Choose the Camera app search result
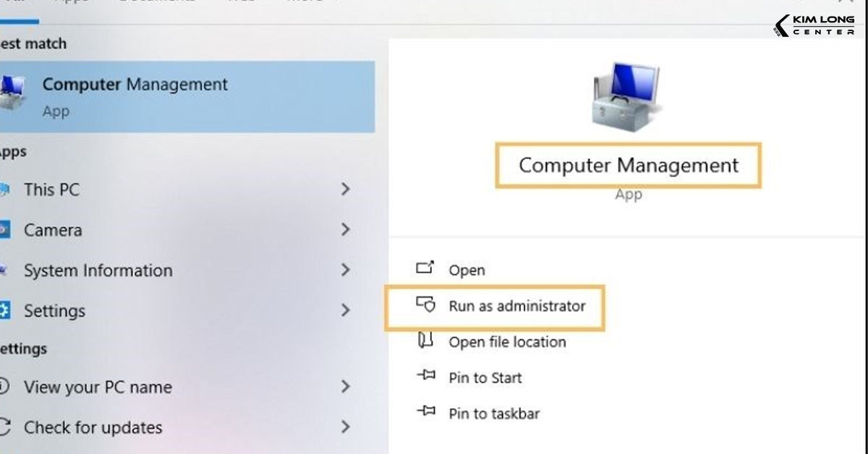The image size is (868, 454). [x=53, y=230]
